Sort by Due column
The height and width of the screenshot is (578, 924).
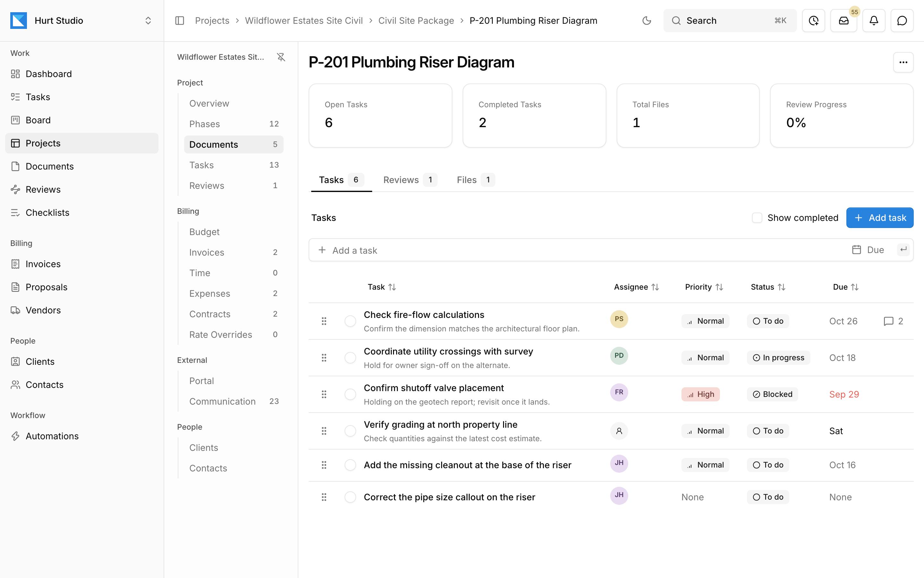pos(845,287)
